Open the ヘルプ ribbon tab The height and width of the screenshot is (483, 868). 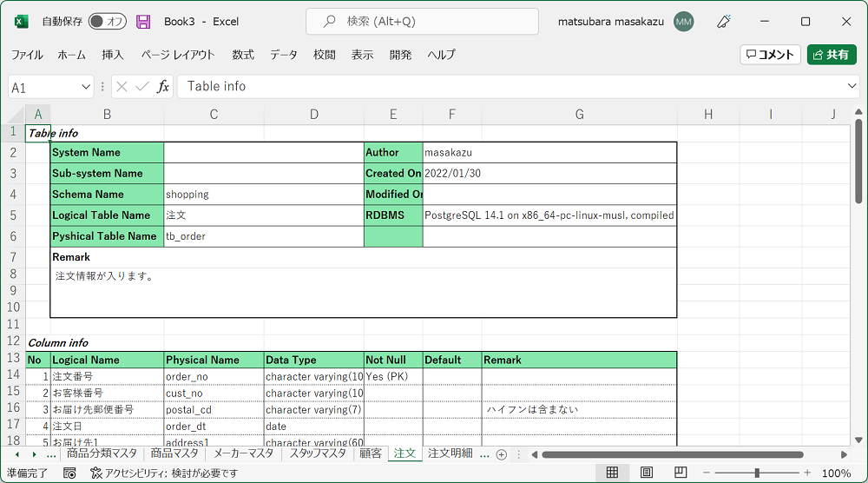click(441, 55)
